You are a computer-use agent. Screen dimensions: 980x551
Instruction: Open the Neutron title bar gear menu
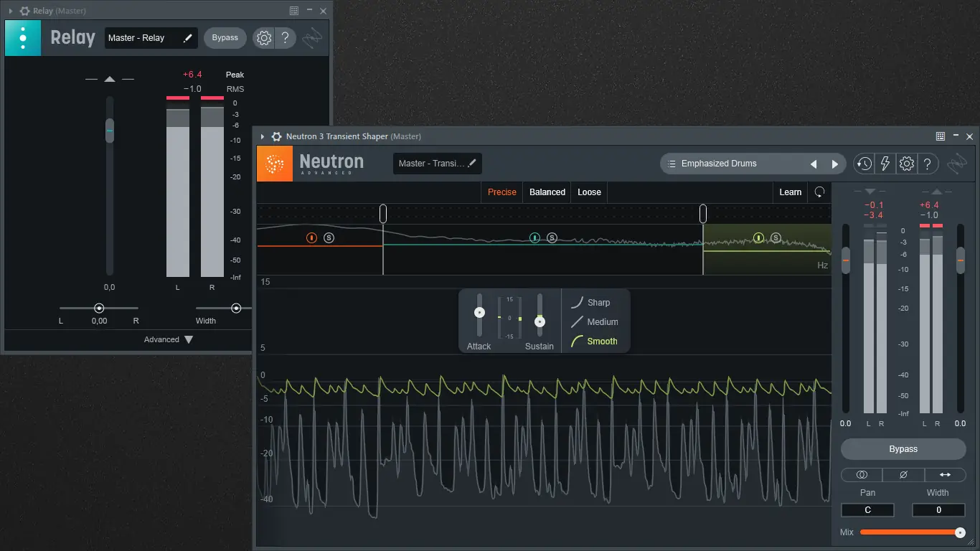276,136
